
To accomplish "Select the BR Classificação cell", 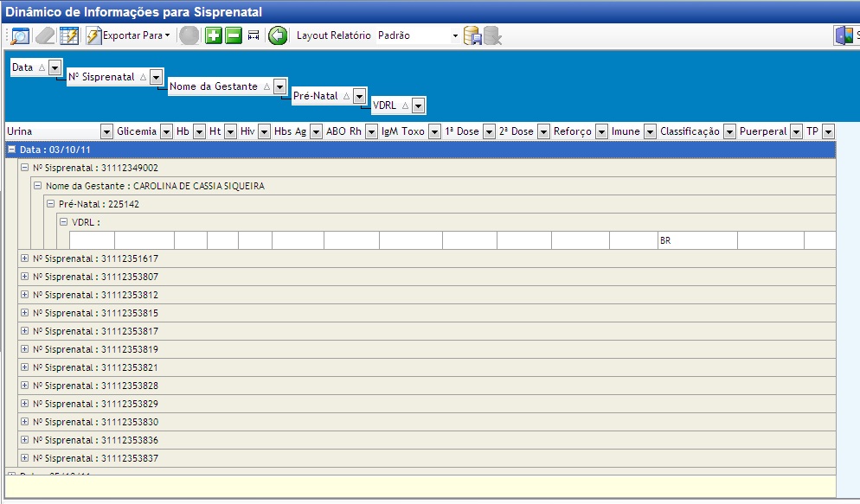I will pyautogui.click(x=697, y=240).
